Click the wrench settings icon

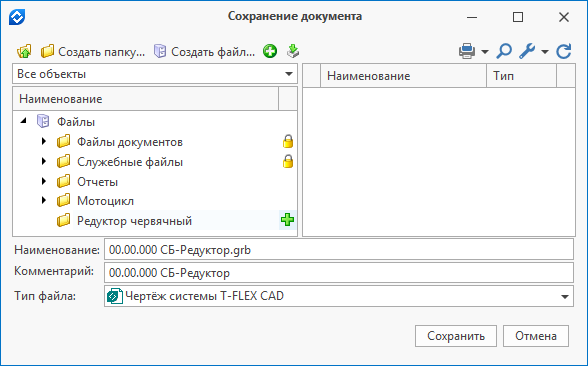527,51
